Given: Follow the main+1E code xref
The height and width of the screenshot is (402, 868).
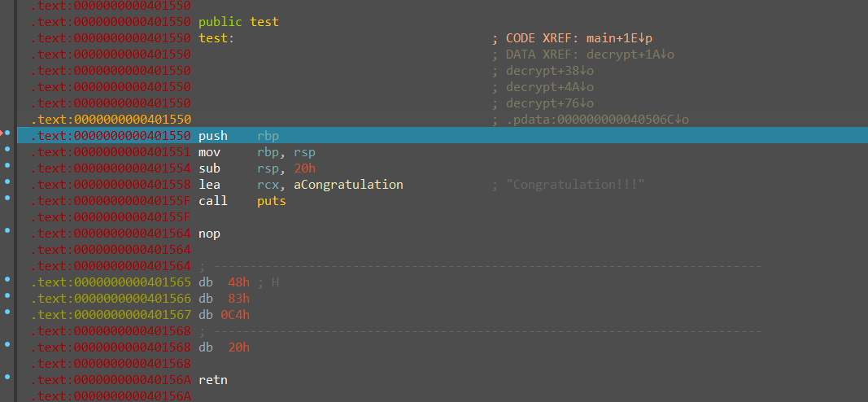Looking at the screenshot, I should [x=619, y=38].
